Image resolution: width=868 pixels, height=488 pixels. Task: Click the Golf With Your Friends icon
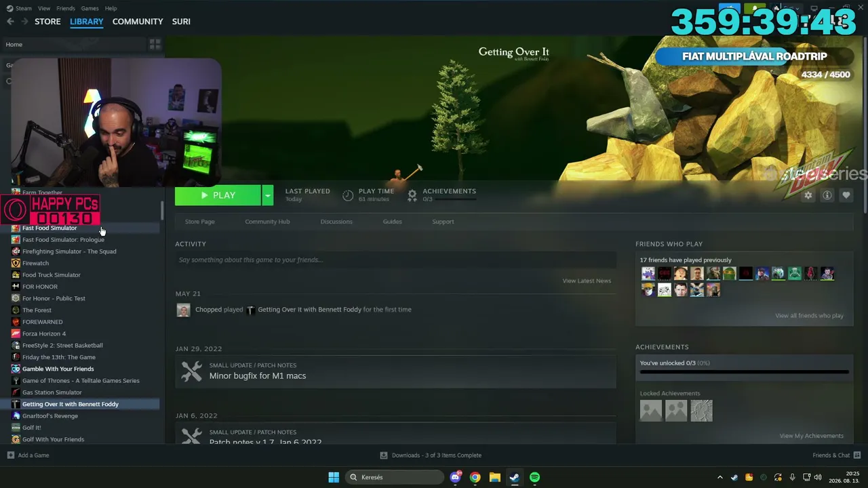pos(16,439)
